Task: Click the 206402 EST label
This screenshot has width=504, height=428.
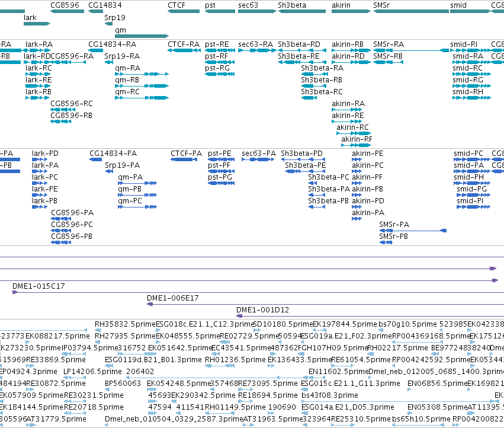Action: pyautogui.click(x=140, y=371)
